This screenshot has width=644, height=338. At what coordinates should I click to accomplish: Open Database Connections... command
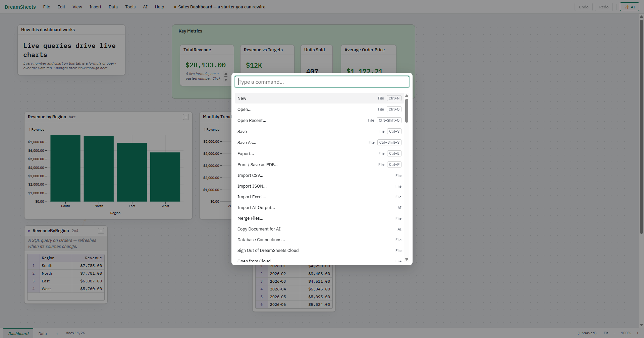319,240
